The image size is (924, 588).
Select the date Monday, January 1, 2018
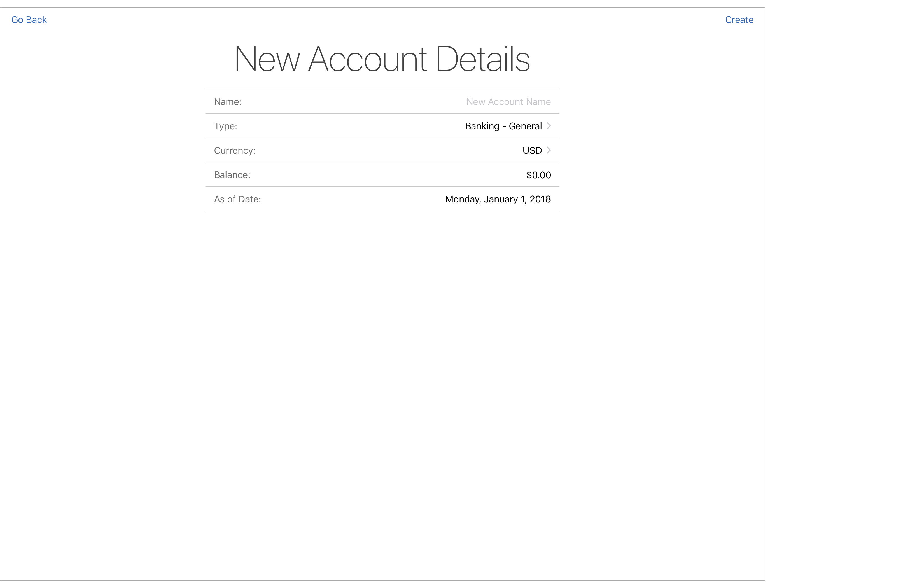pyautogui.click(x=497, y=199)
